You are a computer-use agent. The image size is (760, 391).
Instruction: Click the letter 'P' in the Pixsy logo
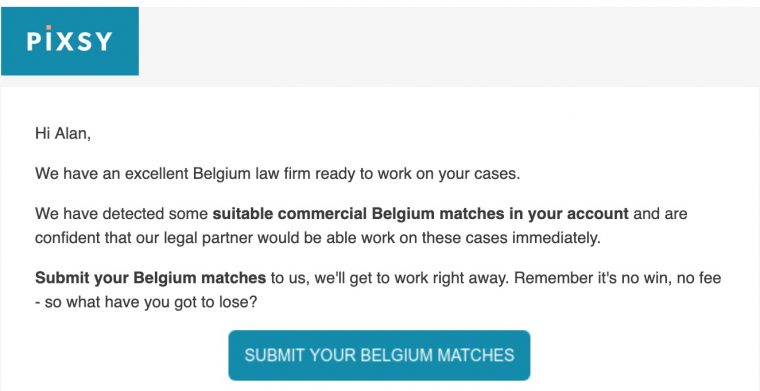point(33,42)
